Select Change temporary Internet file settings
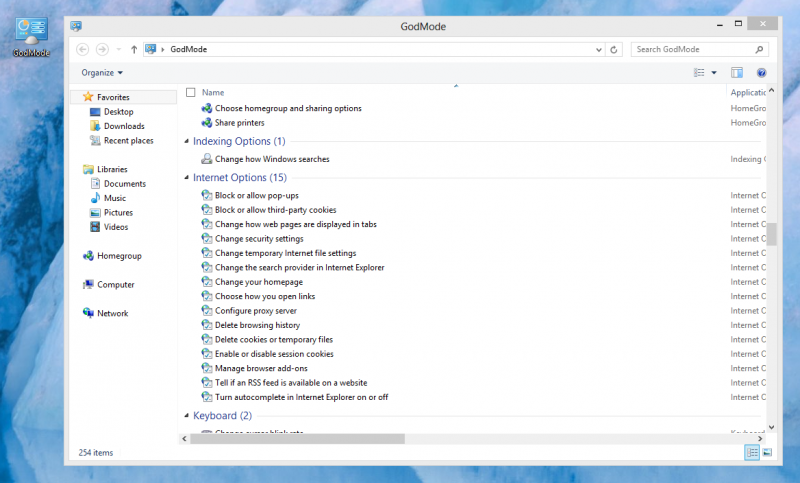Viewport: 800px width, 483px height. 286,253
